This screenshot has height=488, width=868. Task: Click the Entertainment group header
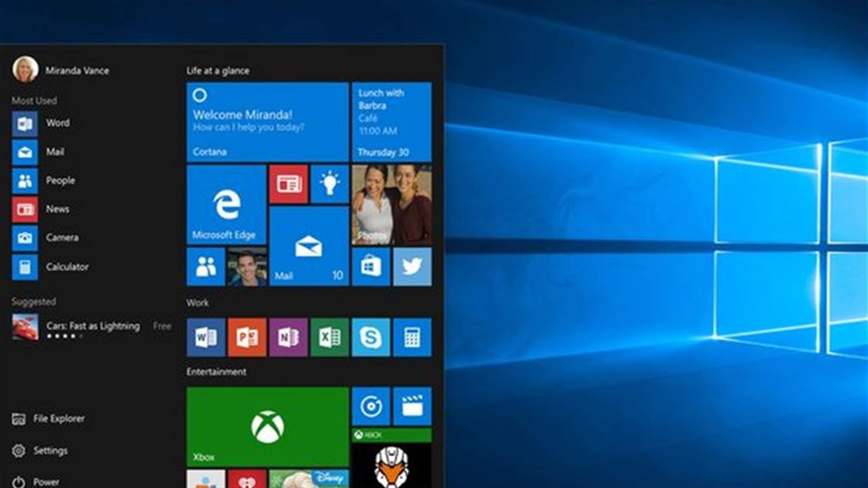coord(217,372)
